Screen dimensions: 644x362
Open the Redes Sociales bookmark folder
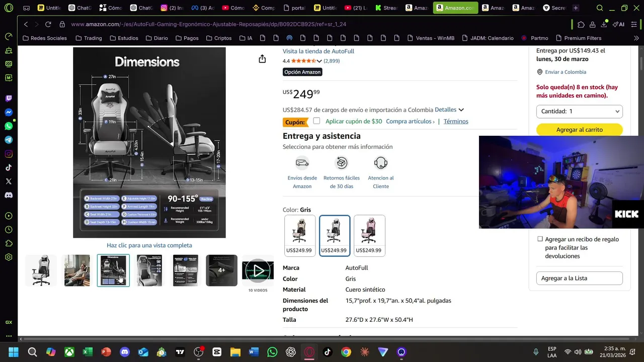[45, 38]
